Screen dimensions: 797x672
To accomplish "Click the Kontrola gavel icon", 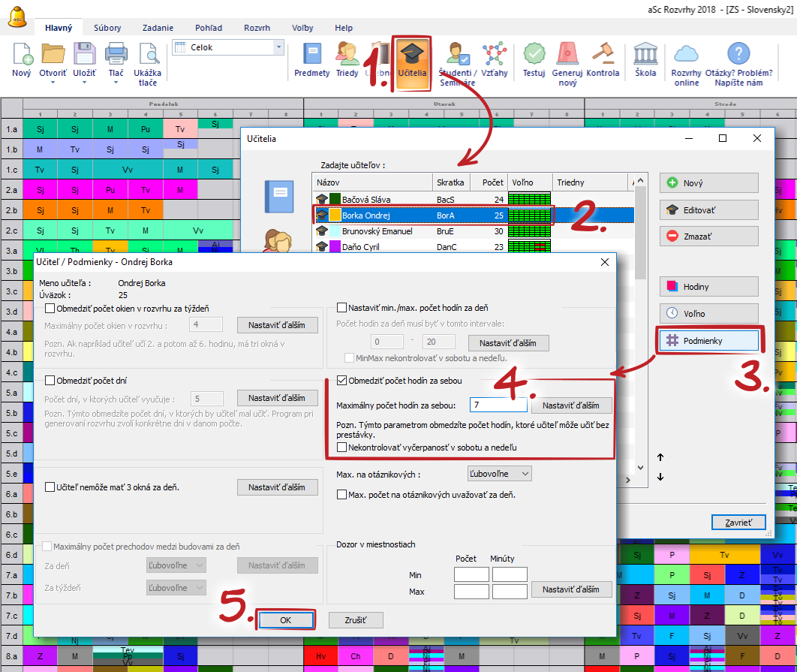I will click(x=603, y=55).
